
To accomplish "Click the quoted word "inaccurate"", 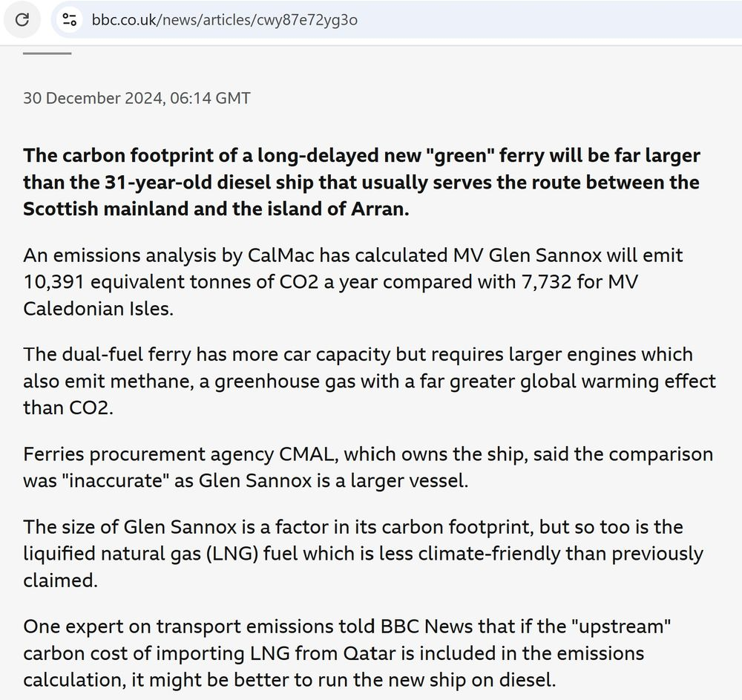I will (x=115, y=480).
